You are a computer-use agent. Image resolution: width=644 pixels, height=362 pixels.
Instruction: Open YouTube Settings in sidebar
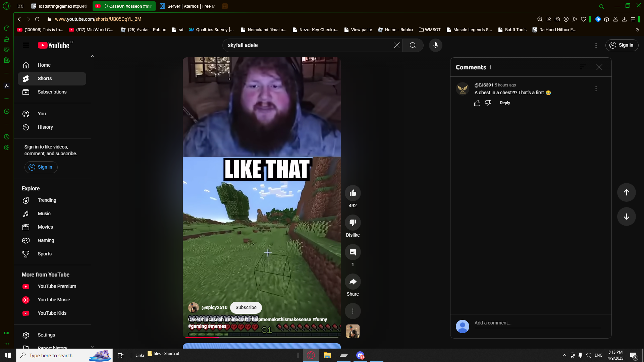click(x=52, y=335)
